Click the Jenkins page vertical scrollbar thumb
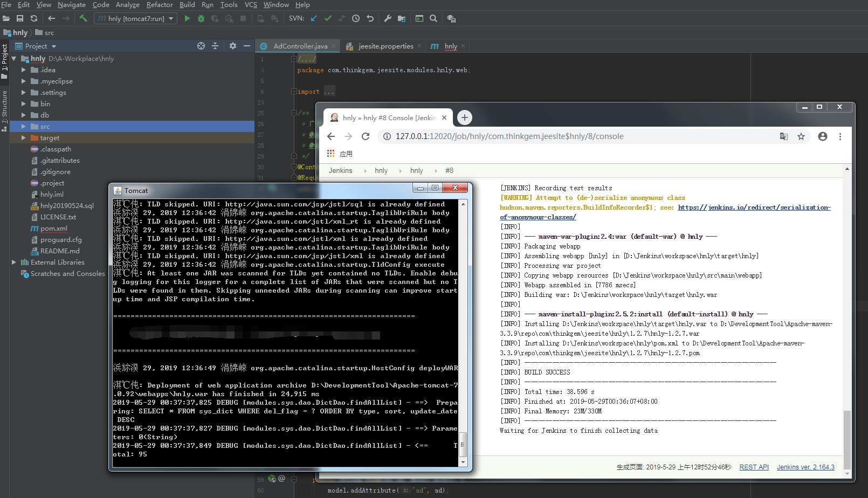Screen dimensions: 868x498 (847, 439)
